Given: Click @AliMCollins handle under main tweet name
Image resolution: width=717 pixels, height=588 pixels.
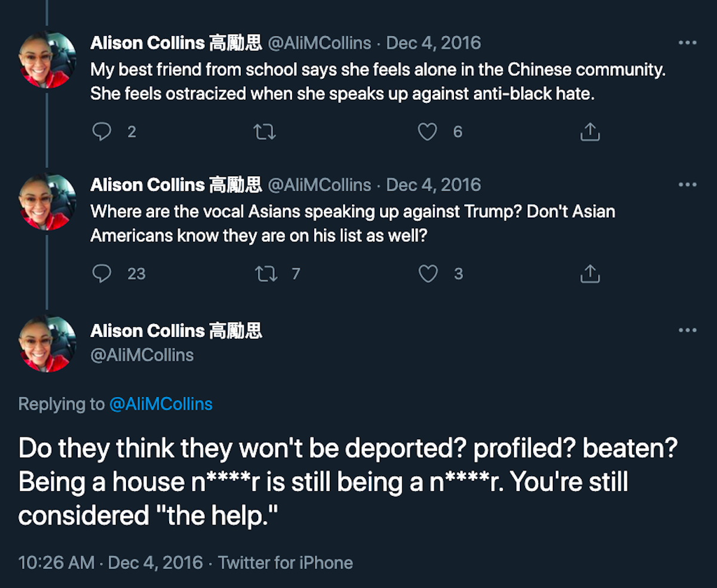Looking at the screenshot, I should (142, 355).
